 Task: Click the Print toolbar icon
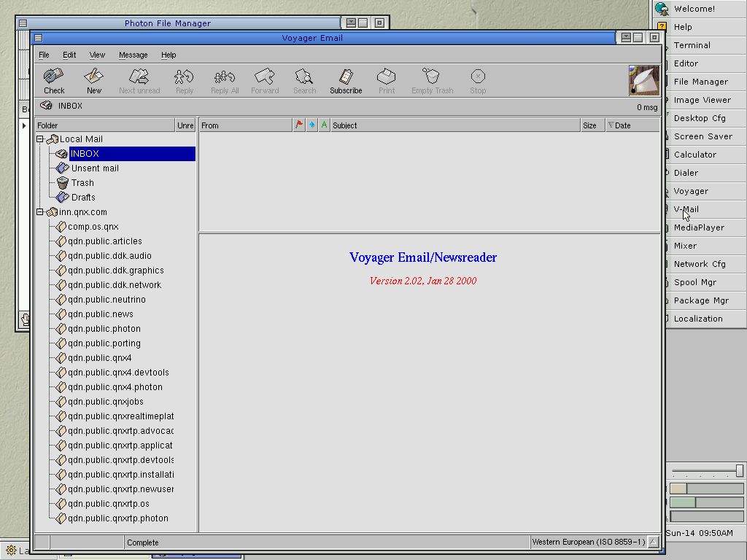(x=387, y=80)
